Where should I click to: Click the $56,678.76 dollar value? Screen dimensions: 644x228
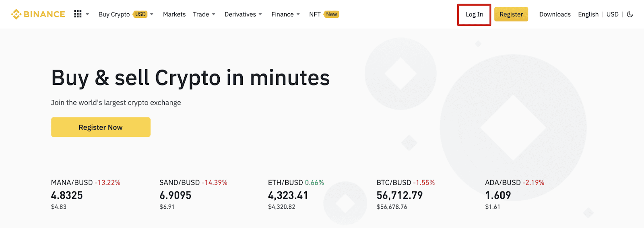(392, 207)
